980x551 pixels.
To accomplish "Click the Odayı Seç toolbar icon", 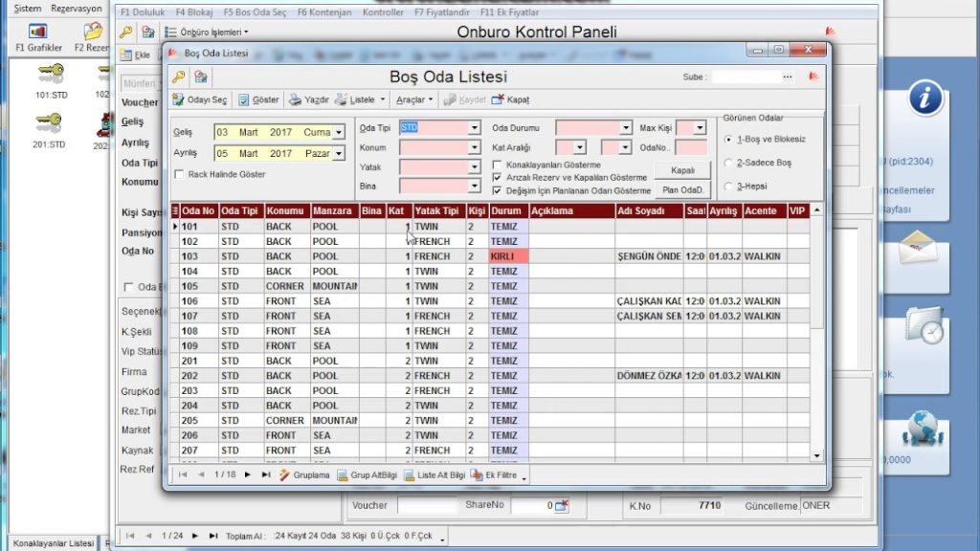I will point(179,99).
